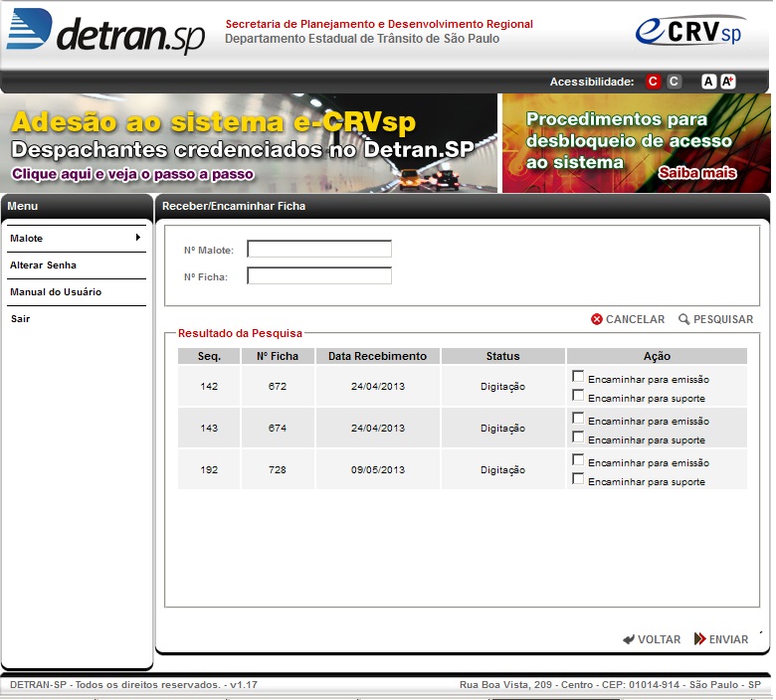Screen dimensions: 776x700
Task: Click the Acessibilidade label
Action: (x=592, y=82)
